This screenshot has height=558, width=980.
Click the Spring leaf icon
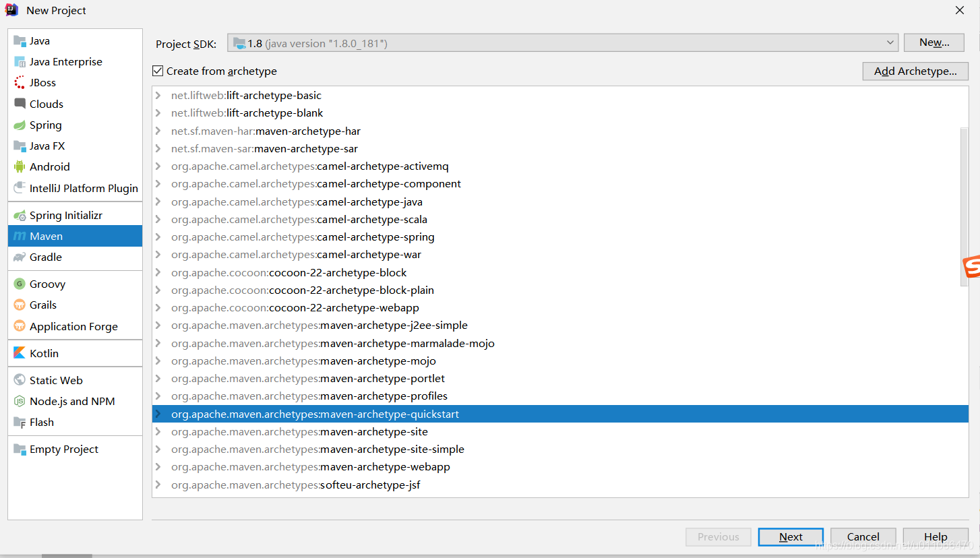tap(20, 125)
